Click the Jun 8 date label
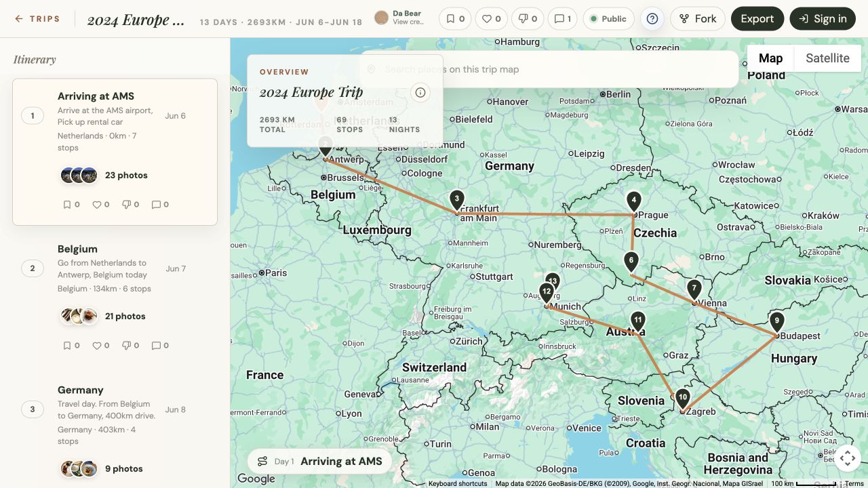The image size is (868, 488). coord(176,410)
